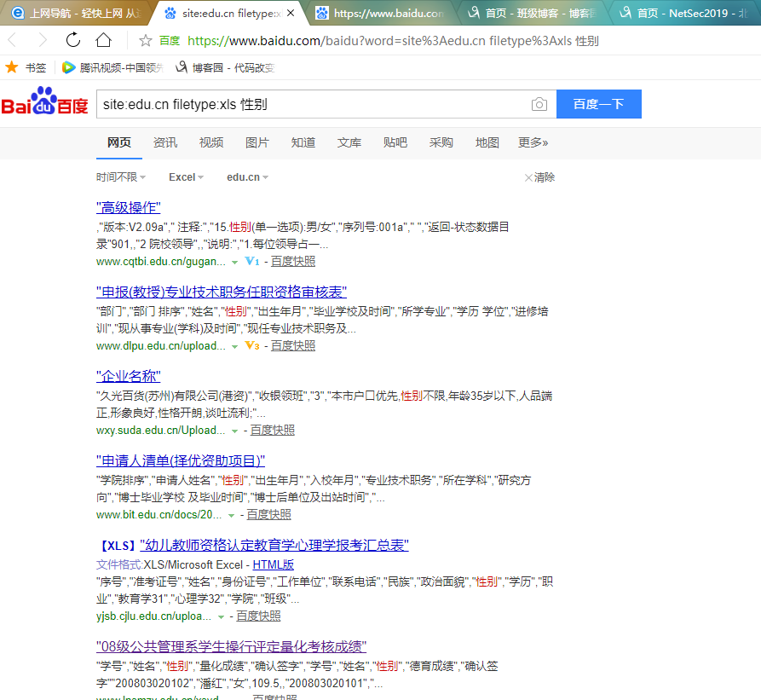Viewport: 761px width, 700px height.
Task: Switch to the 采购 tab
Action: pyautogui.click(x=441, y=142)
